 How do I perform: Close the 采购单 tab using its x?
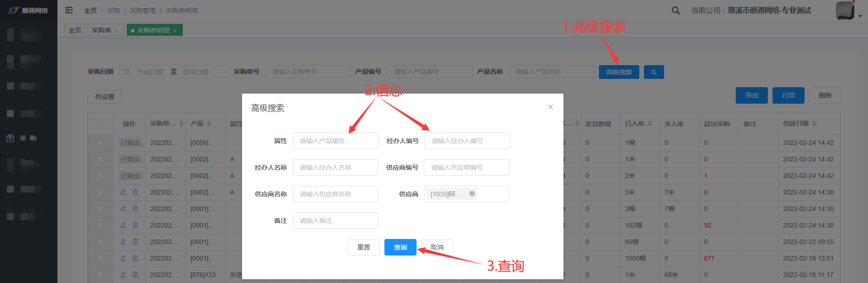117,31
